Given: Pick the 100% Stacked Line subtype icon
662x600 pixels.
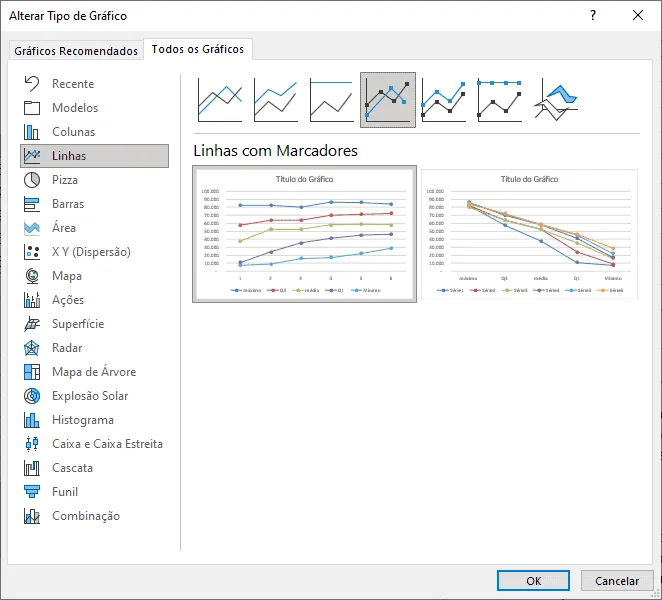Looking at the screenshot, I should (331, 100).
